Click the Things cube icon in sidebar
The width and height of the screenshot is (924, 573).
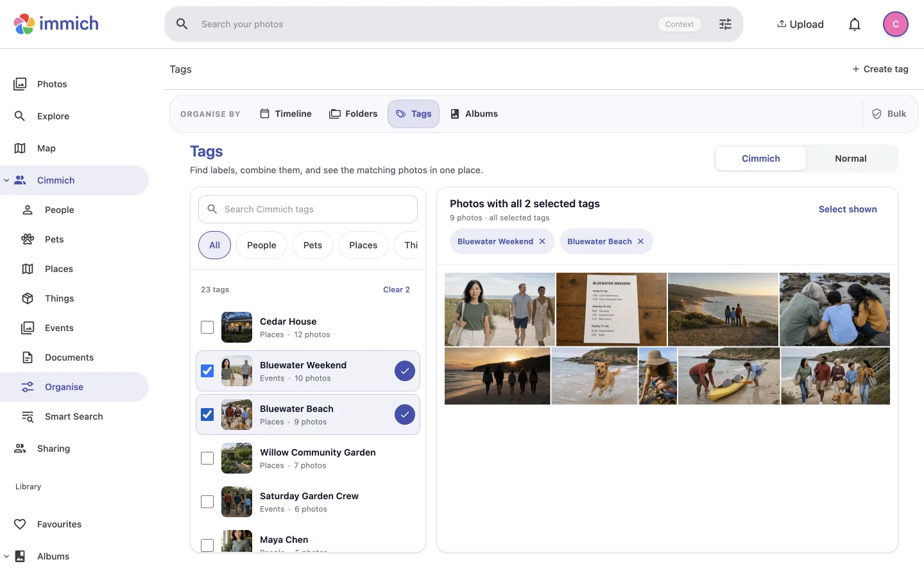[28, 298]
